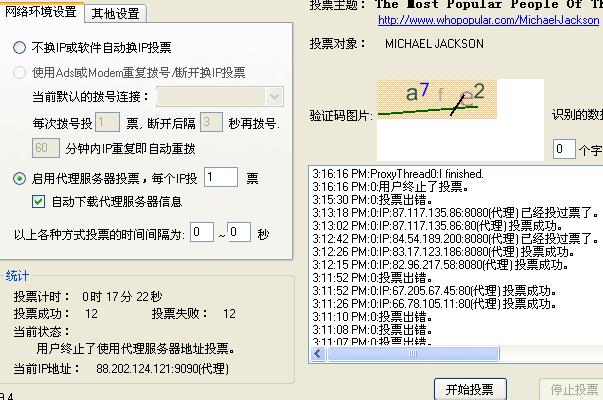This screenshot has width=603, height=400.
Task: Expand the 当前默认的拨号连接 dropdown
Action: (275, 96)
